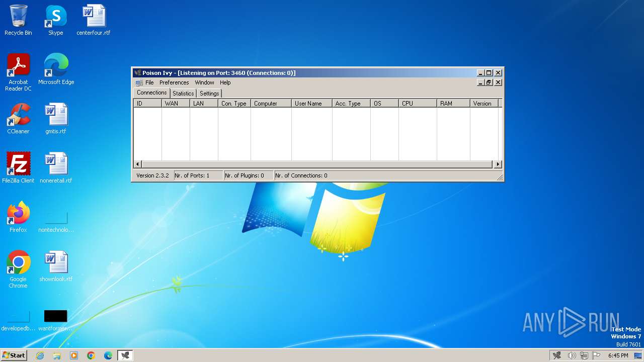Click the Poison Ivy taskbar button
The width and height of the screenshot is (644, 362).
pyautogui.click(x=125, y=355)
